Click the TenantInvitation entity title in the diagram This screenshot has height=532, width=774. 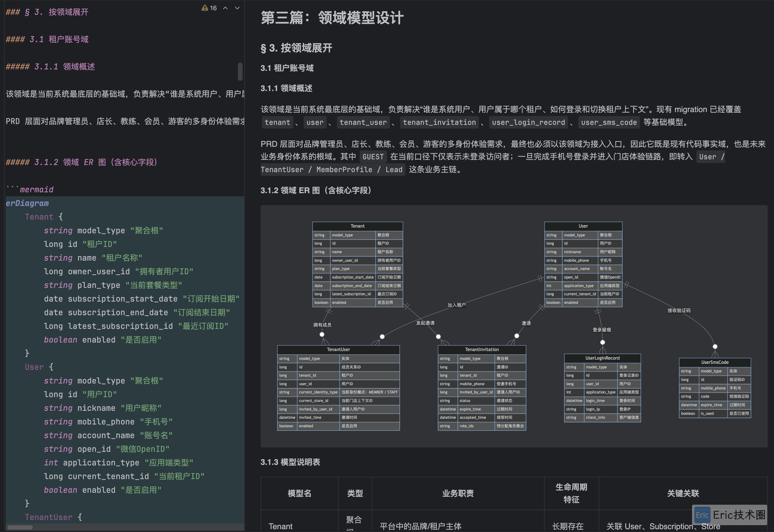pos(482,349)
